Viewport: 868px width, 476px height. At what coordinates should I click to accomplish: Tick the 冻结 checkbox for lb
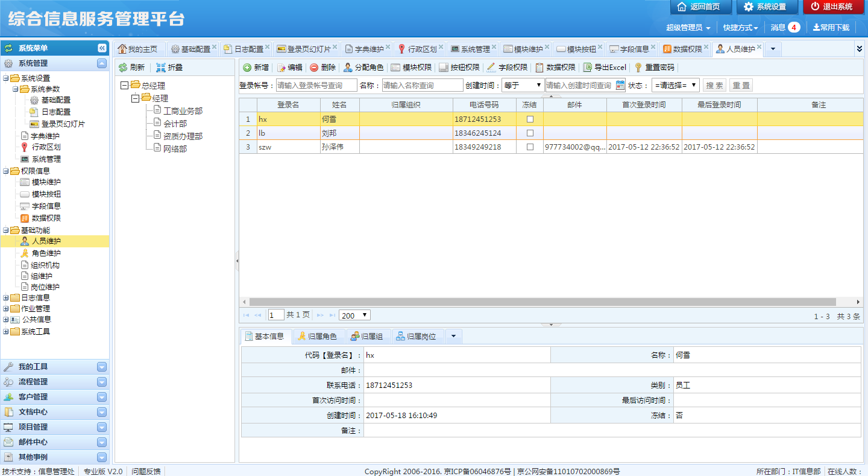click(x=530, y=133)
